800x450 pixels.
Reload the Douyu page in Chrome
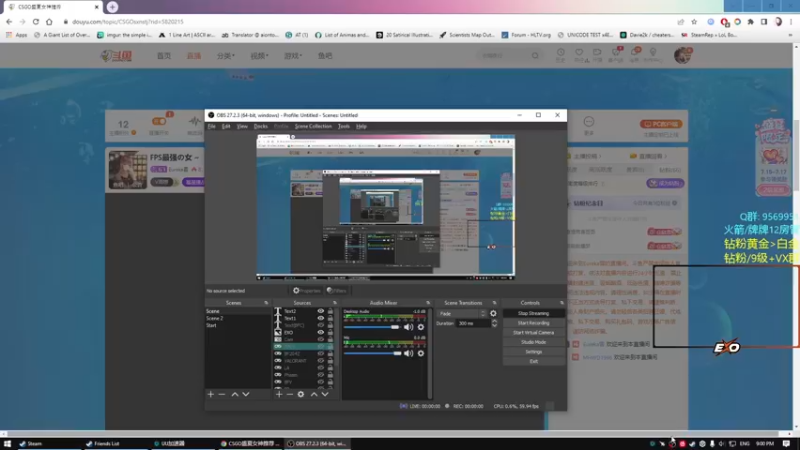click(x=36, y=22)
